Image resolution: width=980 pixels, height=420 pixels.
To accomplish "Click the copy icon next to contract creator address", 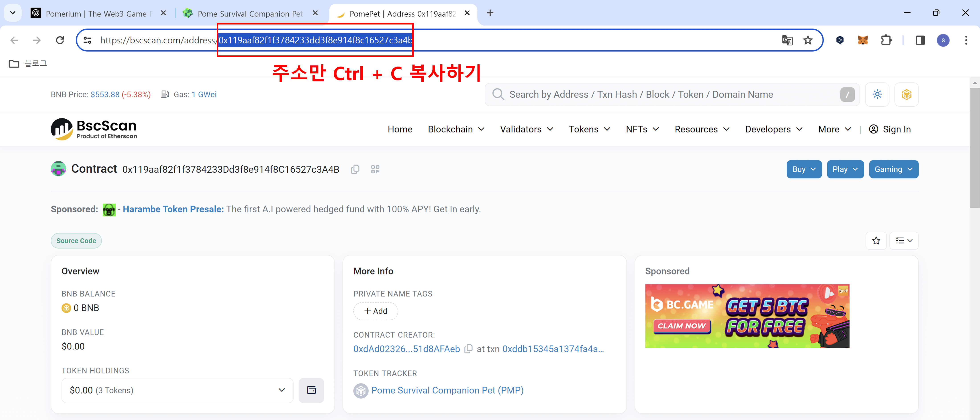I will point(469,349).
